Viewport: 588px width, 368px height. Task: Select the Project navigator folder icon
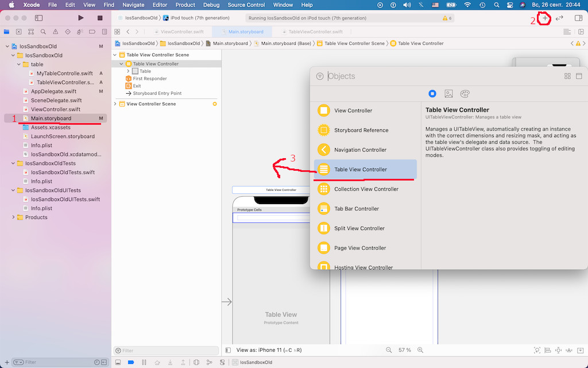click(x=6, y=32)
